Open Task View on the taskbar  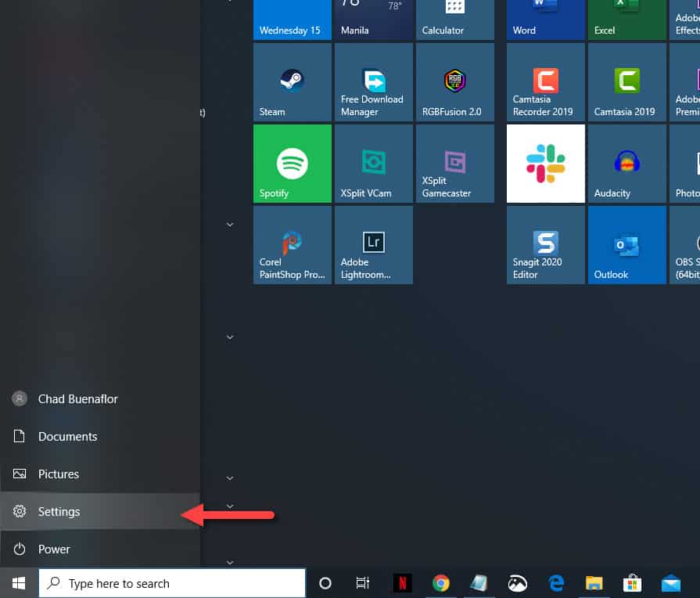click(362, 583)
